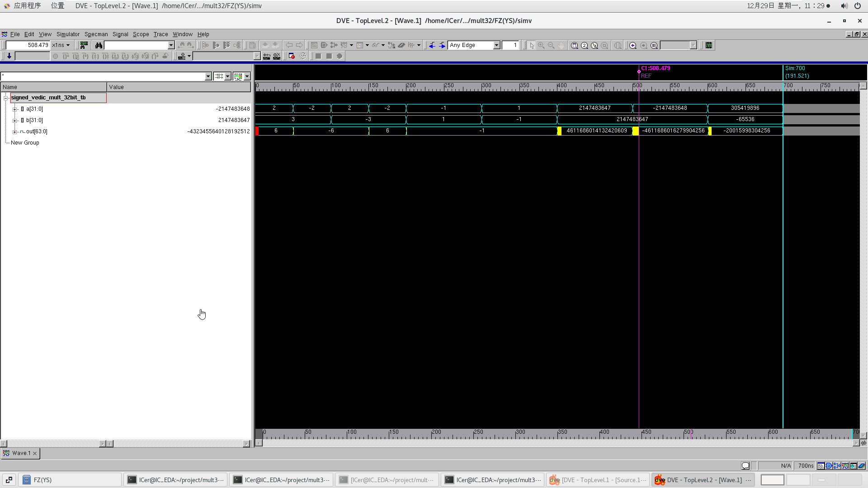Open the Any Edge dropdown

pyautogui.click(x=496, y=45)
